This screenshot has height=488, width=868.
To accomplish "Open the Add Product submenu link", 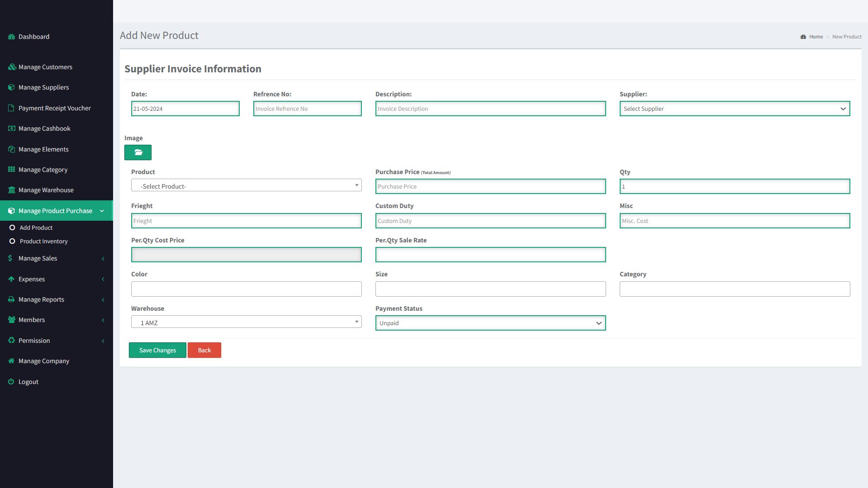I will pyautogui.click(x=36, y=227).
